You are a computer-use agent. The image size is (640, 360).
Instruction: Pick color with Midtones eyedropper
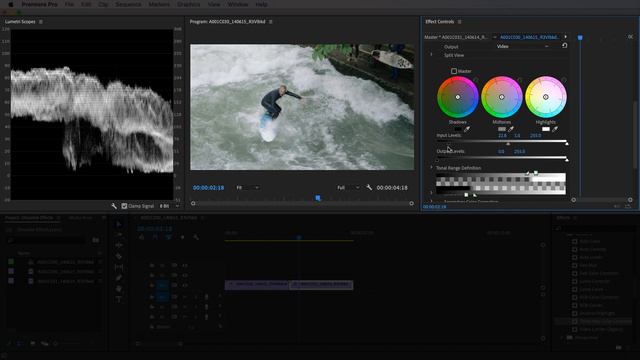coord(511,129)
